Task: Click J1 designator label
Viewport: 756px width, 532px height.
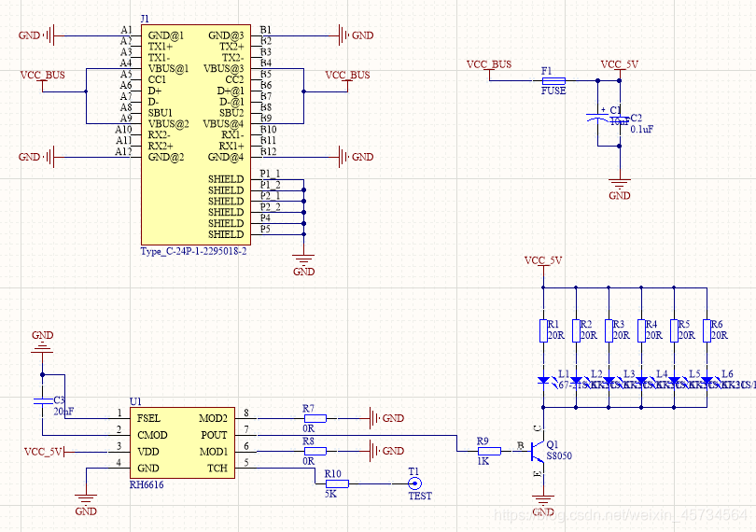Action: 145,19
